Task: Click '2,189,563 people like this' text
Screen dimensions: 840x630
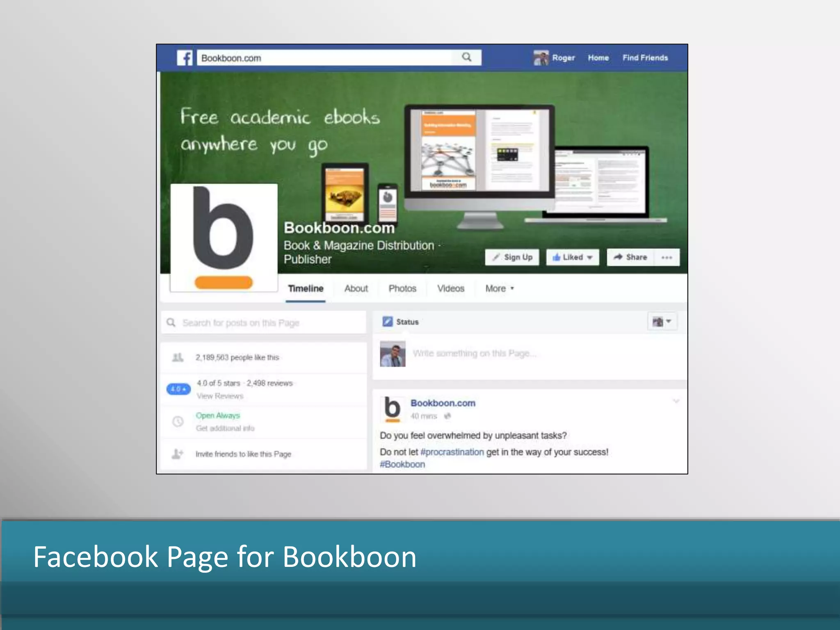Action: coord(237,358)
